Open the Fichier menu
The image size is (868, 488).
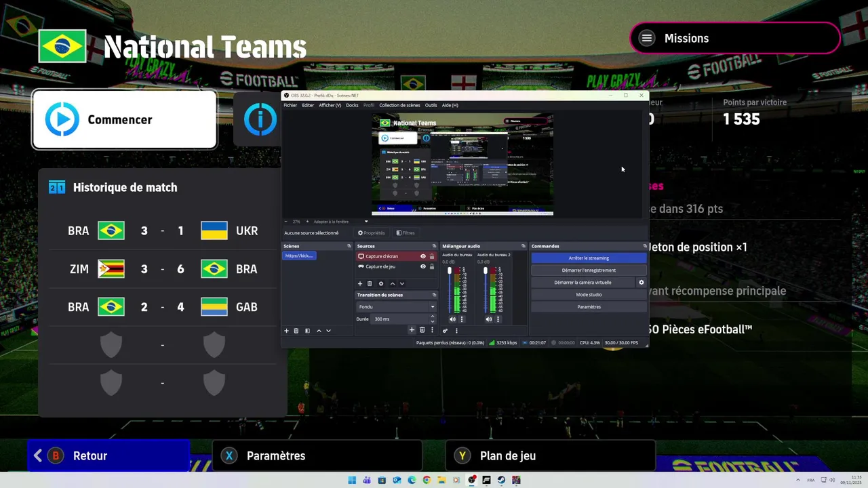(x=290, y=105)
